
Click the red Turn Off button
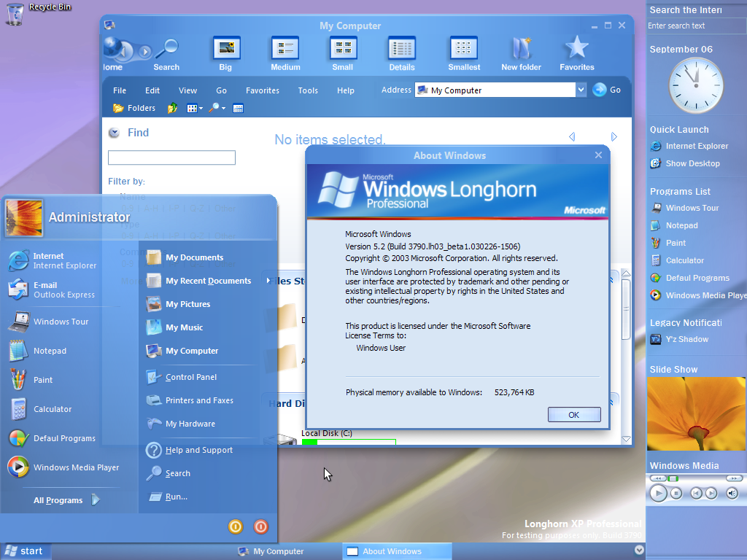(x=260, y=526)
